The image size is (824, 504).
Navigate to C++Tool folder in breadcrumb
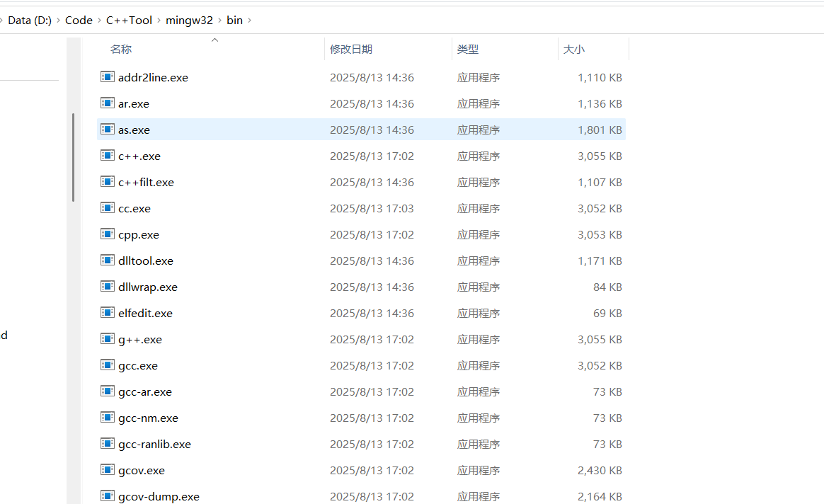tap(129, 21)
